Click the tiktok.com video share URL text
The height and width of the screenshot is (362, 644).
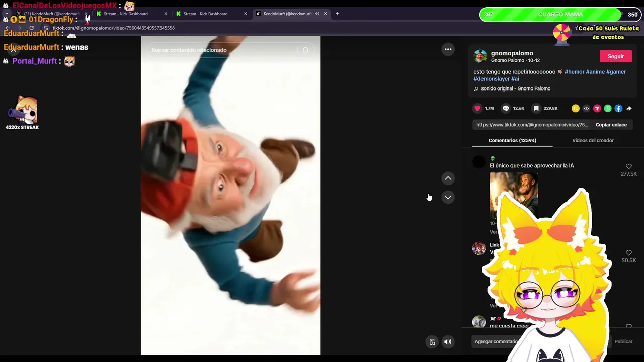(x=532, y=125)
